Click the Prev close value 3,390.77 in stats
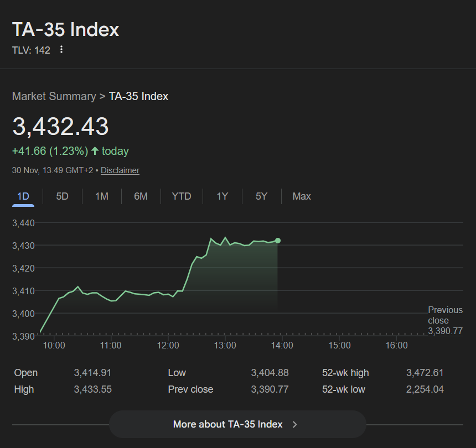 tap(270, 389)
